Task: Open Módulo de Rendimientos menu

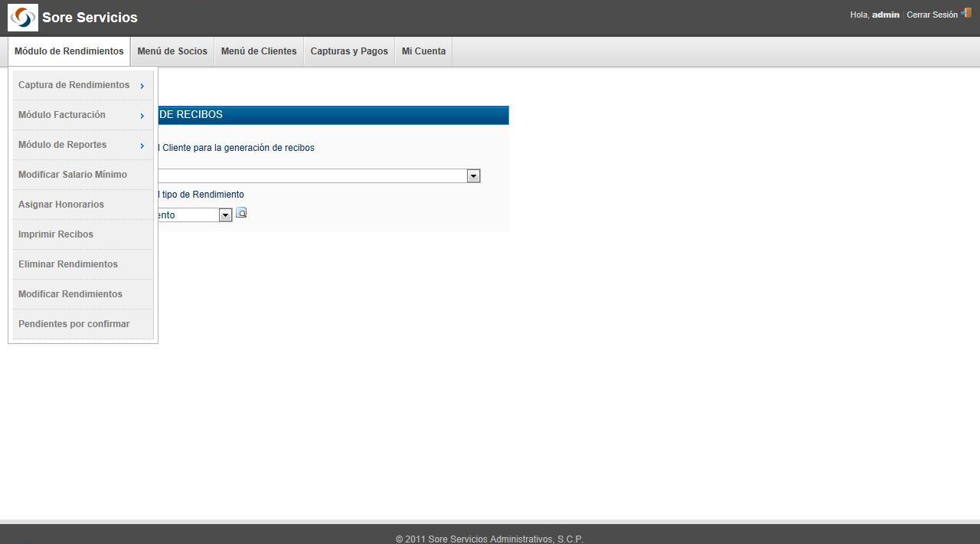Action: click(69, 51)
